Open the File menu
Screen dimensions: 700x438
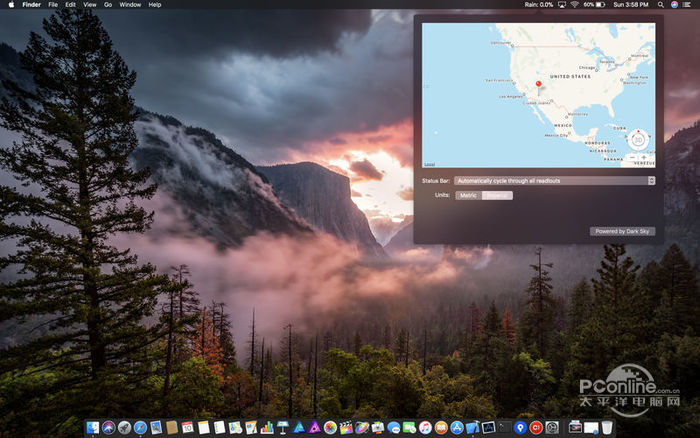(53, 5)
